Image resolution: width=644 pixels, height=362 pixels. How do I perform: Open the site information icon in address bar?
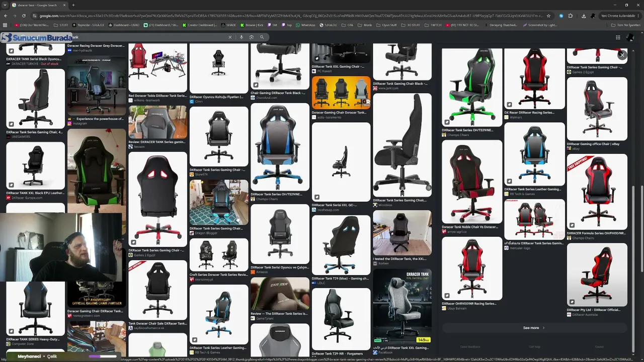pos(35,16)
